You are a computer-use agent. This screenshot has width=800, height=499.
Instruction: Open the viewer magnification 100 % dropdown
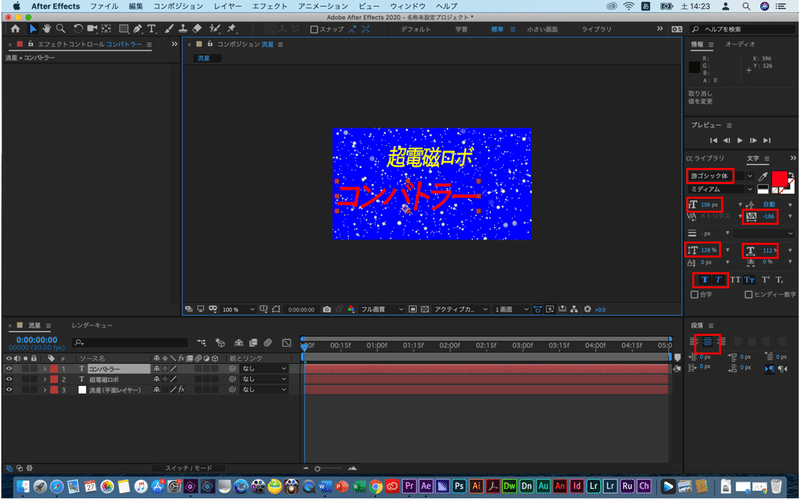point(238,309)
